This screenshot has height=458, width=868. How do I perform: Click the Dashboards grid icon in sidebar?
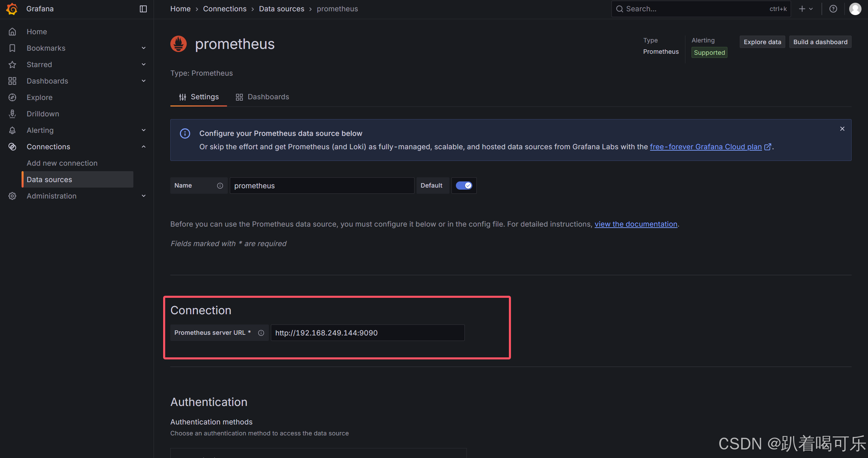[x=12, y=81]
